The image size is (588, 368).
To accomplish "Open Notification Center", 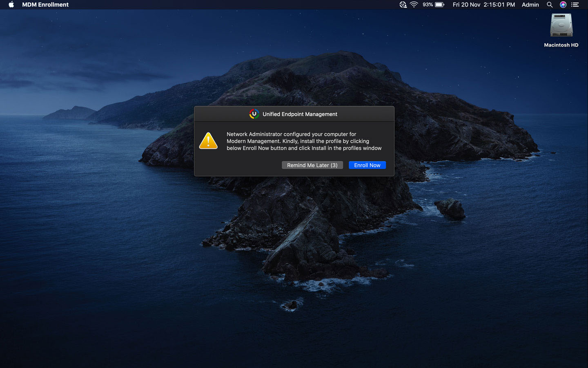I will click(575, 4).
